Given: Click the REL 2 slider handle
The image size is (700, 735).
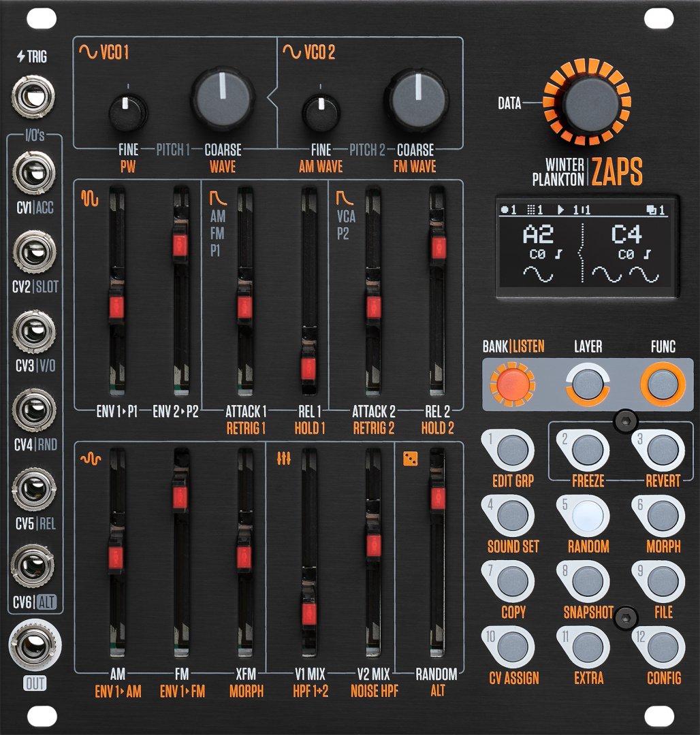Looking at the screenshot, I should tap(438, 246).
